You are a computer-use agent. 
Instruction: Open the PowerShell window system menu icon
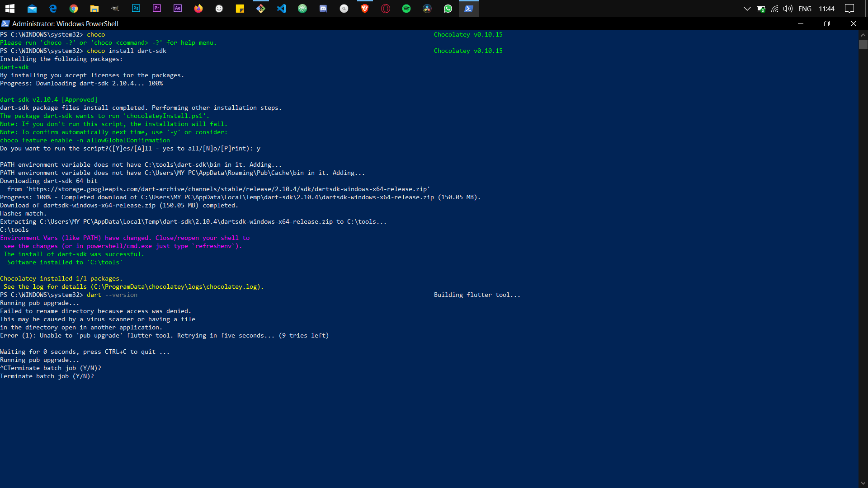5,23
